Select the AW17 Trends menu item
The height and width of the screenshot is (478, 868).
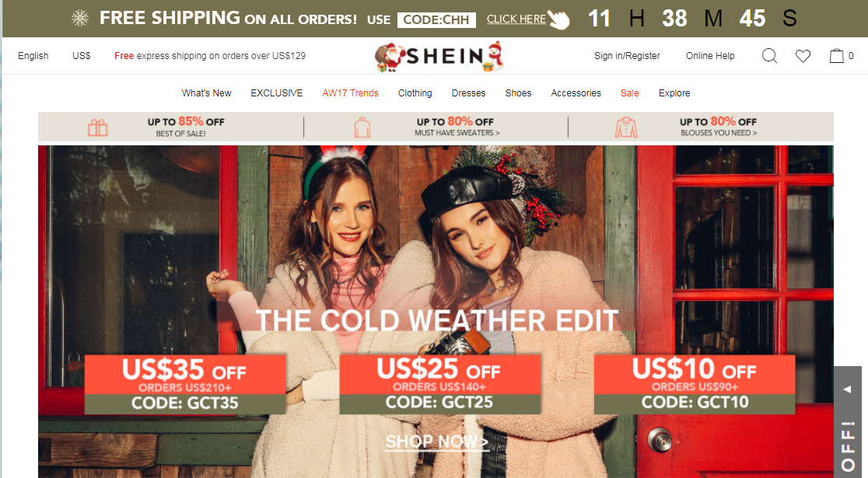pyautogui.click(x=351, y=93)
